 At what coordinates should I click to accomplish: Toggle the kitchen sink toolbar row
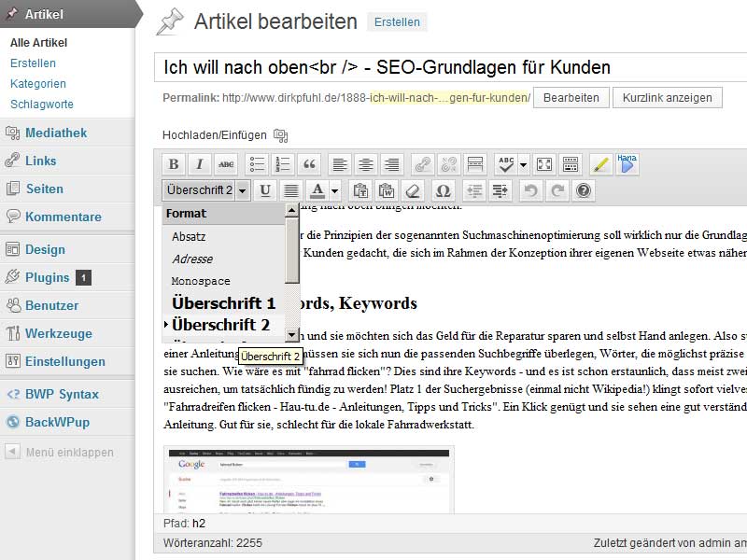click(x=571, y=164)
